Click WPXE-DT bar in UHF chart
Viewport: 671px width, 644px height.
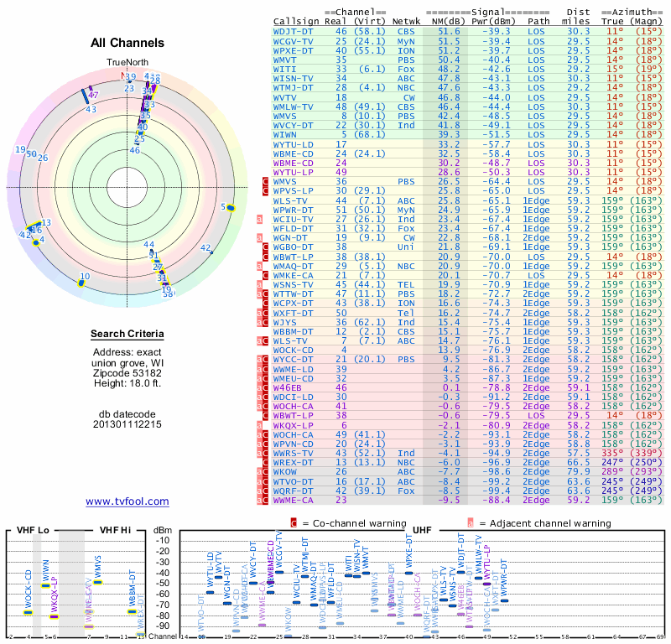408,573
